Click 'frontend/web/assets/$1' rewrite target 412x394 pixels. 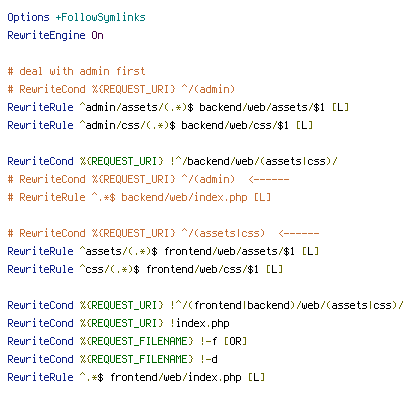229,251
